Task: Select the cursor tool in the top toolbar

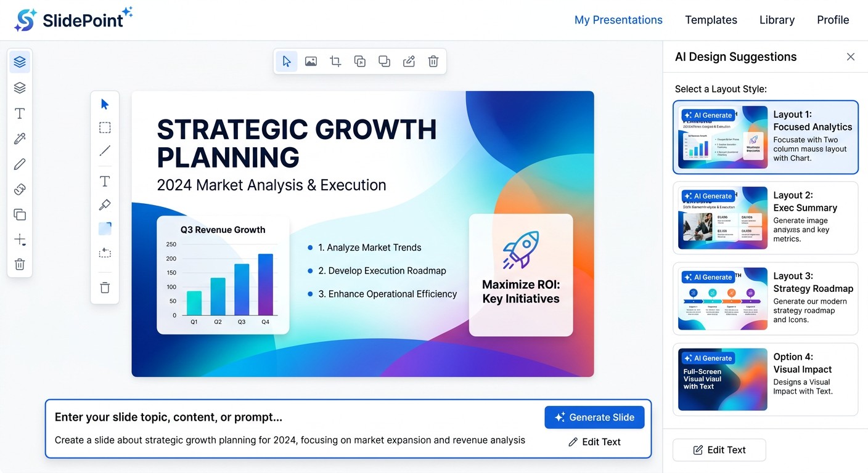Action: (286, 61)
